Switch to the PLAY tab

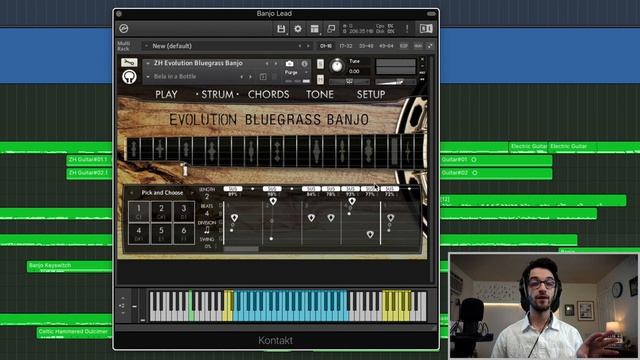point(166,95)
